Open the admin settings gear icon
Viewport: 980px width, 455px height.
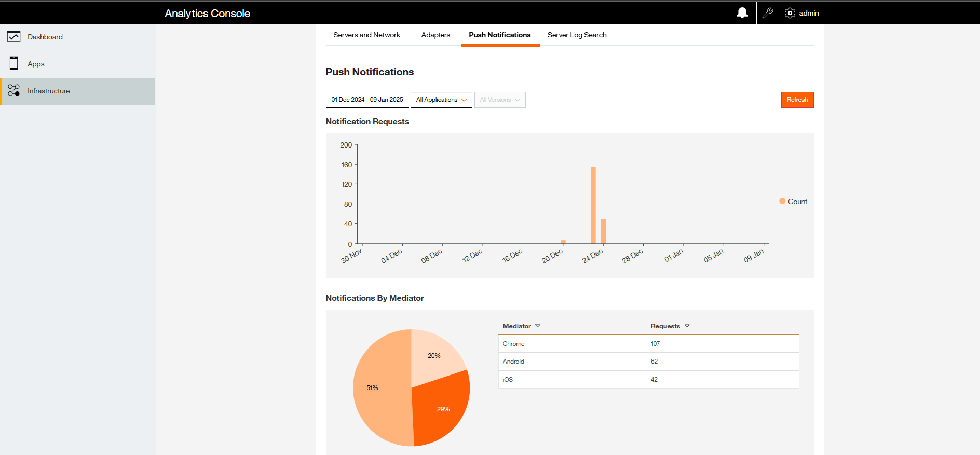(x=790, y=13)
